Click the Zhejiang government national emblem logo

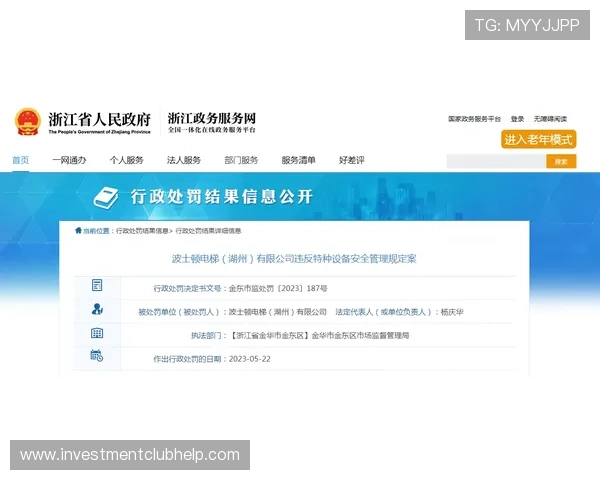tap(28, 122)
